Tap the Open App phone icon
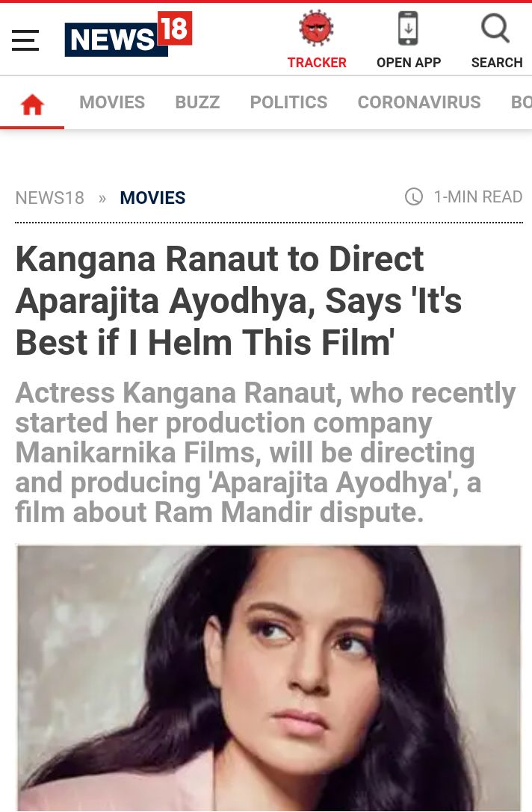 [408, 28]
